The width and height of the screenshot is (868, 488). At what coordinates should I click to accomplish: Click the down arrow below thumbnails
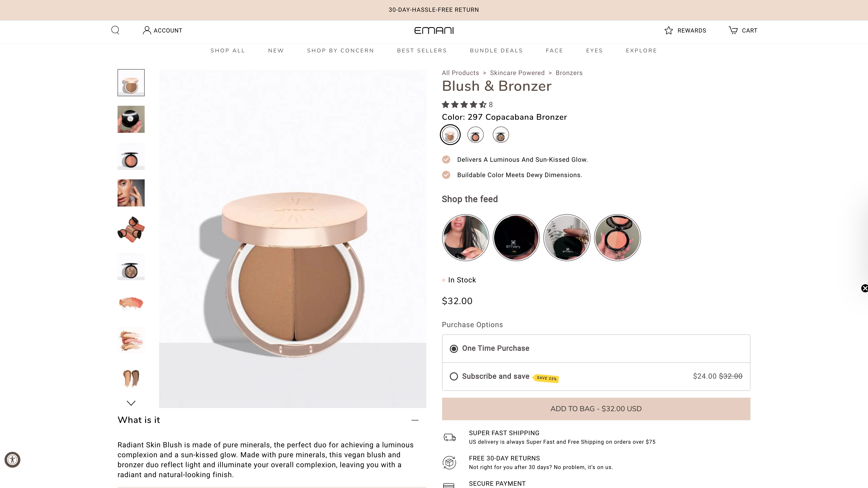click(x=131, y=403)
